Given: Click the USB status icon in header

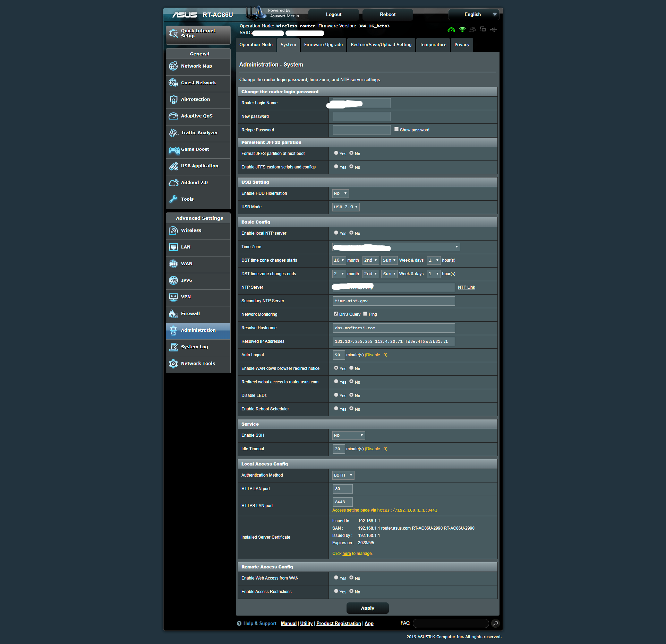Looking at the screenshot, I should [493, 30].
